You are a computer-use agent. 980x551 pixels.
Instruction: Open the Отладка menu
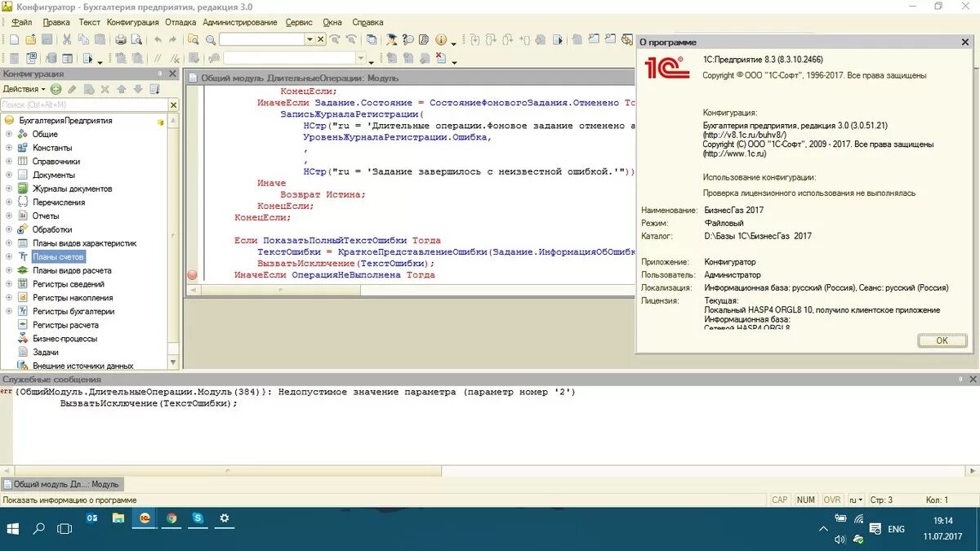point(180,22)
